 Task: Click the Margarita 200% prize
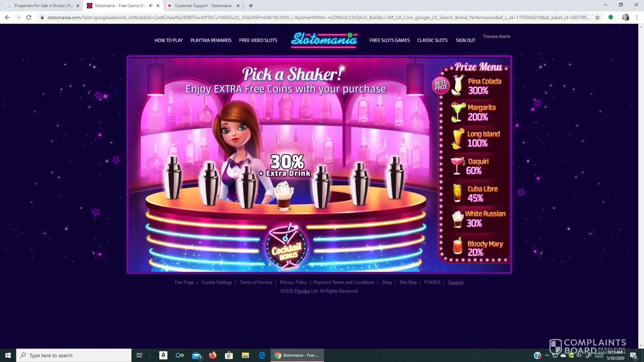pyautogui.click(x=474, y=112)
